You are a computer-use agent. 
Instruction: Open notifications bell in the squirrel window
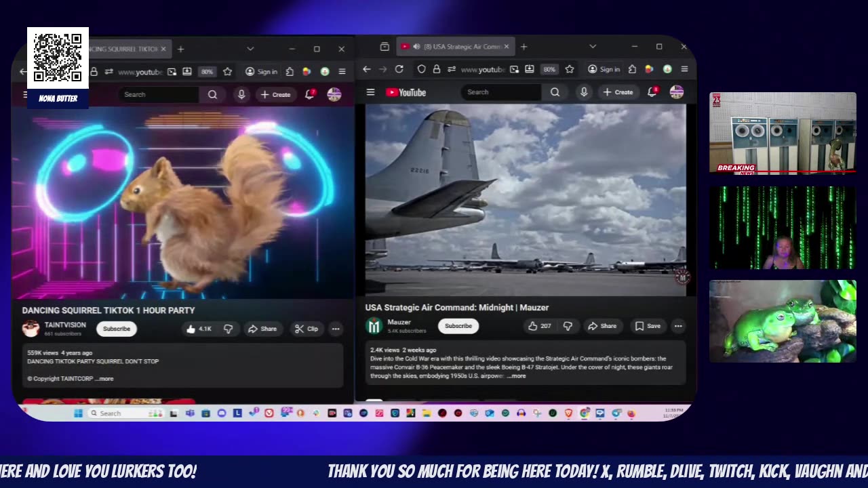[310, 95]
